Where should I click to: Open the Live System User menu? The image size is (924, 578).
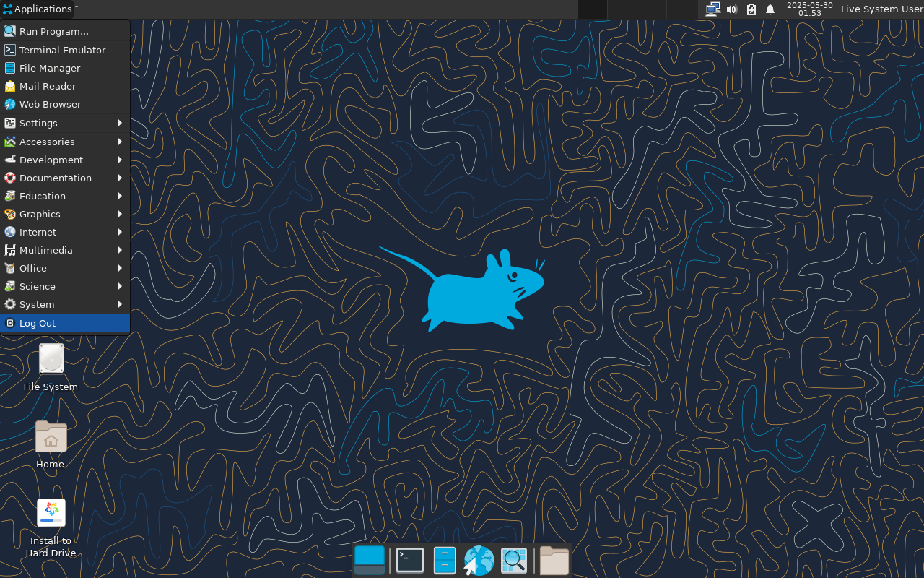point(881,9)
